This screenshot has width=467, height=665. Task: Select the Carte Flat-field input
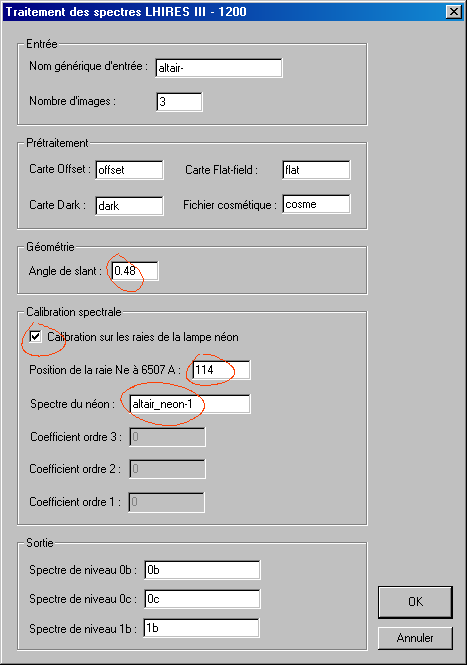(316, 170)
